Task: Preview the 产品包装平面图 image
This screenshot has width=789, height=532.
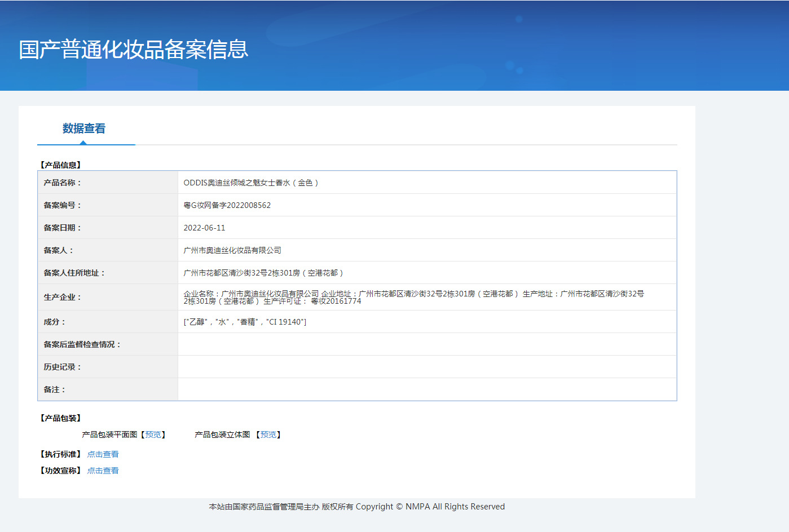Action: pos(153,435)
